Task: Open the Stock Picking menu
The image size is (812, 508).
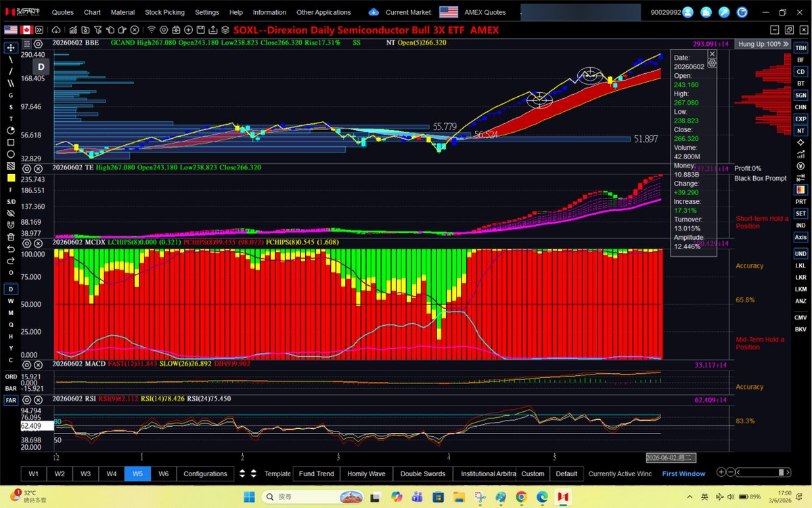Action: (164, 12)
